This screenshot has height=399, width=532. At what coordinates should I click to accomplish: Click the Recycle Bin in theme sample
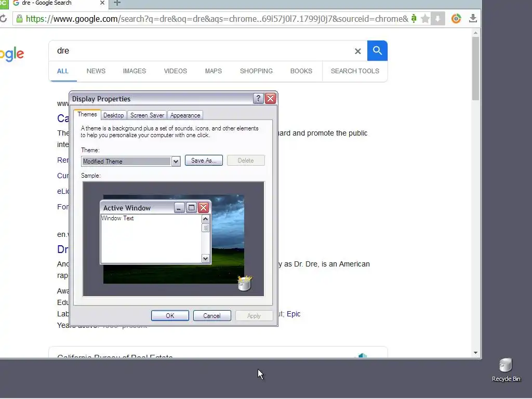[244, 283]
